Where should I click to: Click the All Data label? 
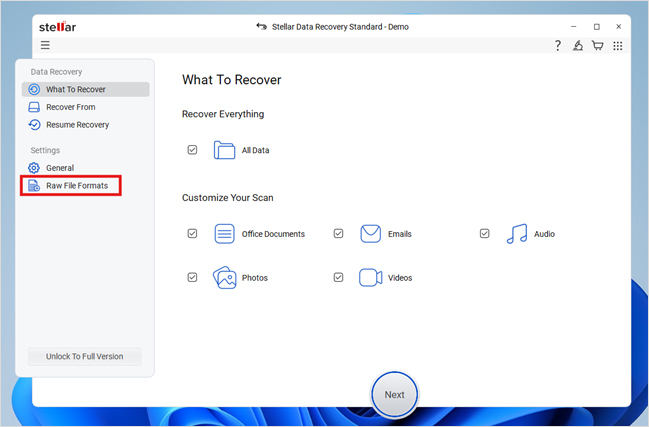point(255,150)
